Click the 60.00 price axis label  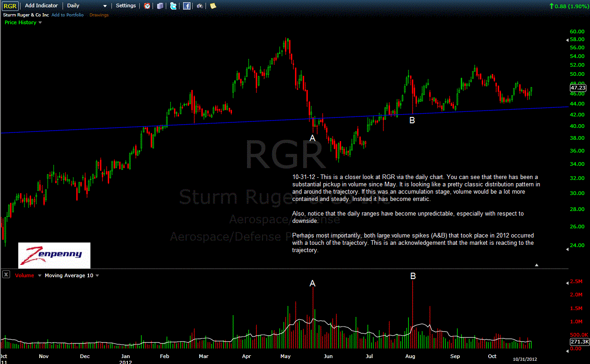577,32
